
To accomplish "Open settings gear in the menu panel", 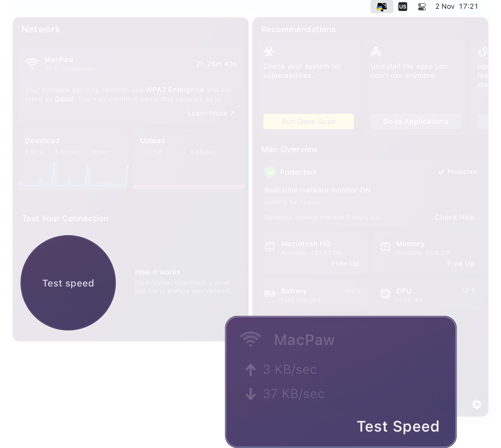I will tap(477, 404).
